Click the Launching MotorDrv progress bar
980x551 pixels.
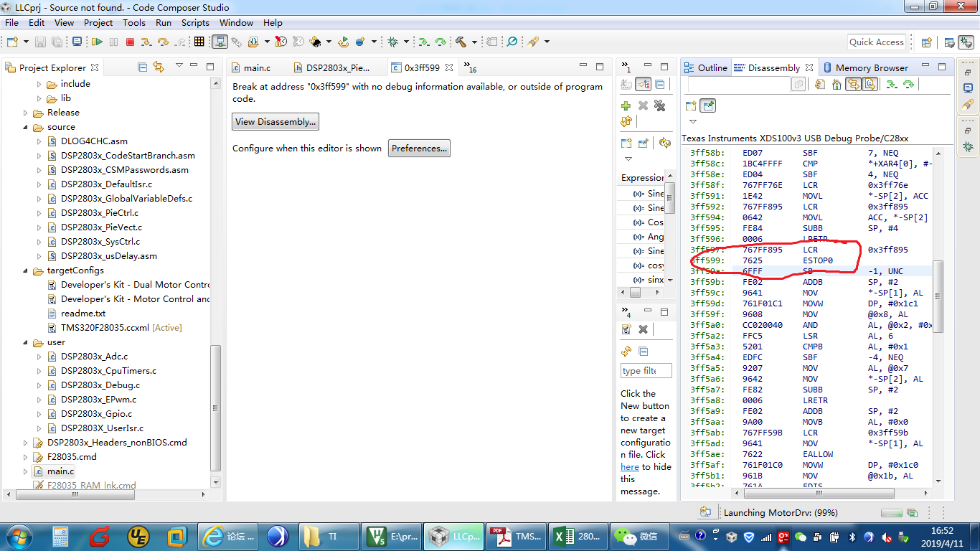click(x=892, y=513)
